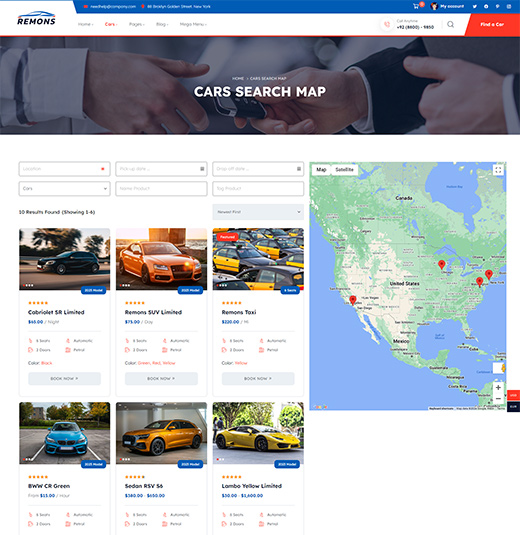Click the Pinterest icon in top bar
This screenshot has width=520, height=535.
click(x=497, y=6)
